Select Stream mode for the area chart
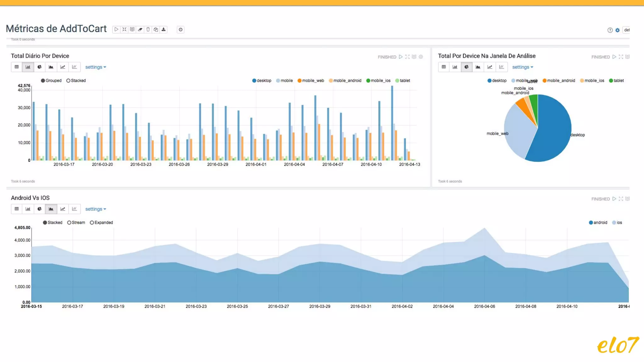The image size is (644, 362). pos(69,223)
